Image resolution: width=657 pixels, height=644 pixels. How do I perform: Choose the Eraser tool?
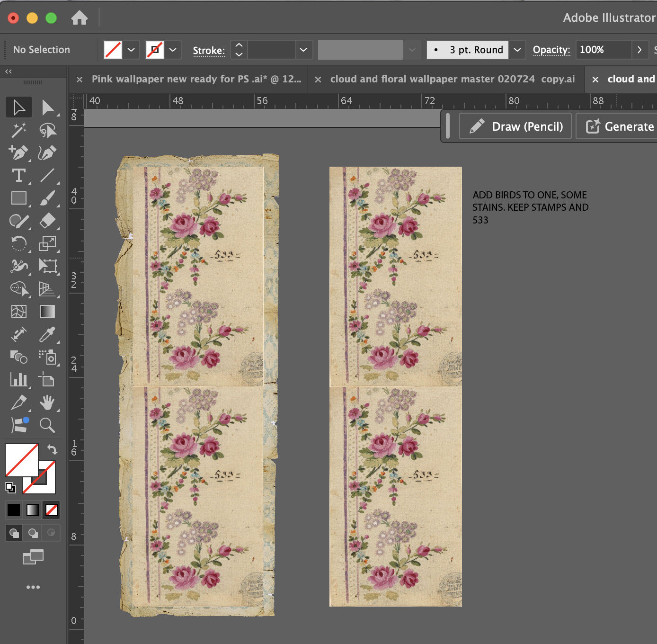pyautogui.click(x=47, y=221)
